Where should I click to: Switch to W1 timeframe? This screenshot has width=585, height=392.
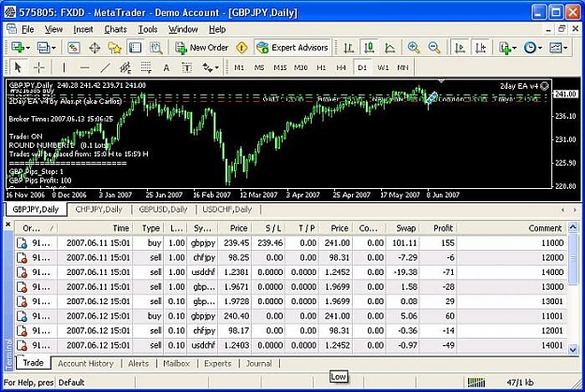383,67
